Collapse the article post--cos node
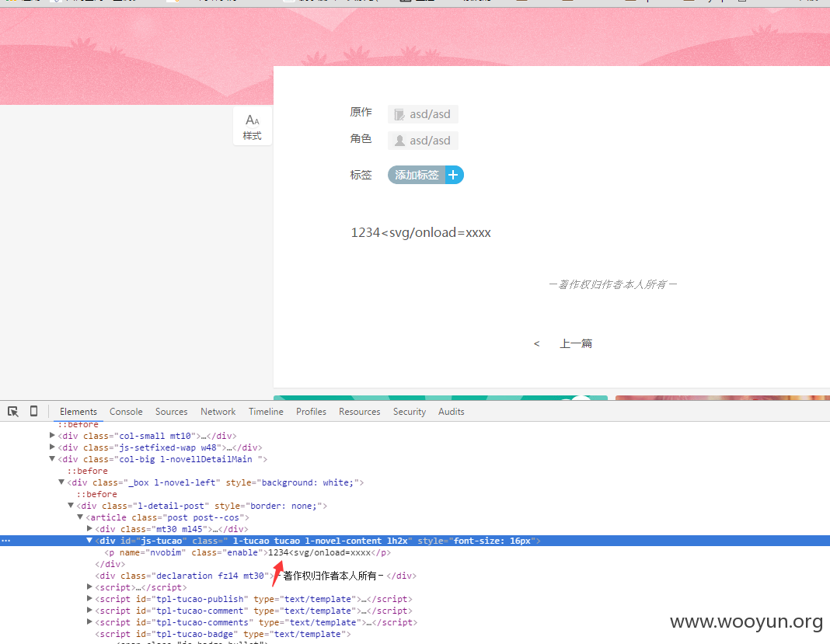Viewport: 830px width, 644px height. 80,517
